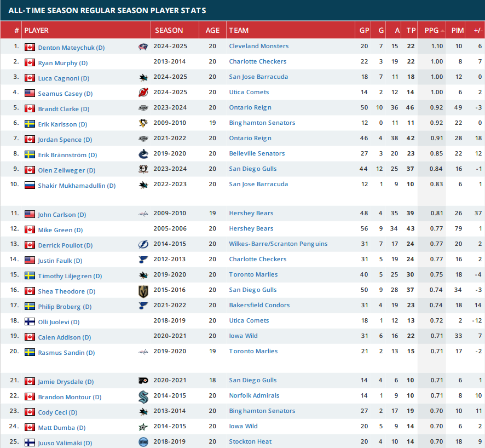Screen dimensions: 485x448
Task: Click Canadian flag beside Ryan Murphy
Action: (30, 62)
